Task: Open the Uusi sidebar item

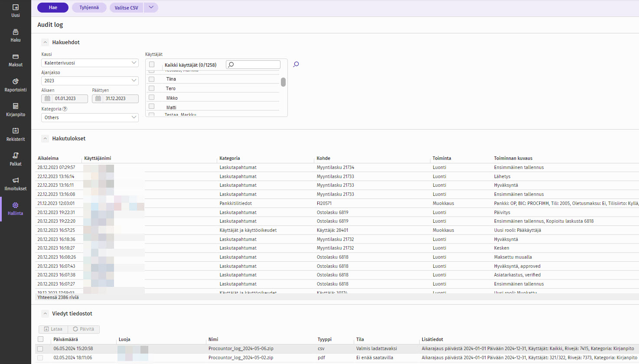Action: click(x=16, y=11)
